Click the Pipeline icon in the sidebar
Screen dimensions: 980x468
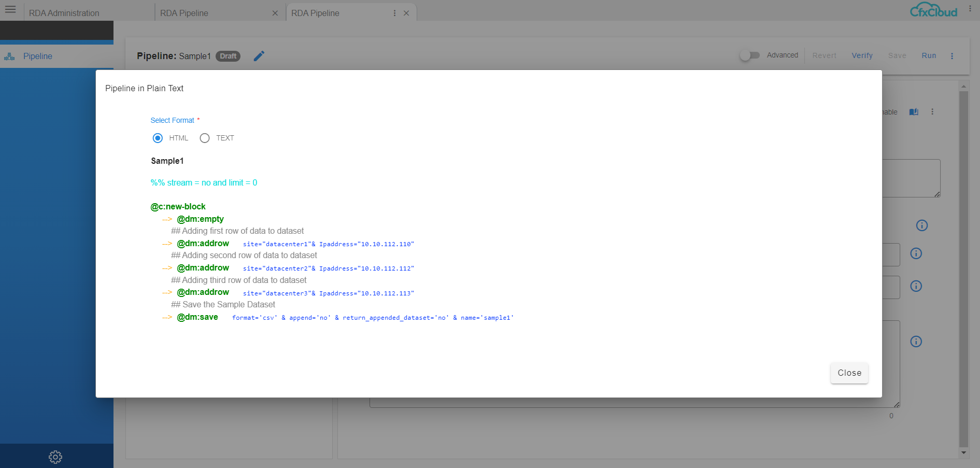[9, 56]
